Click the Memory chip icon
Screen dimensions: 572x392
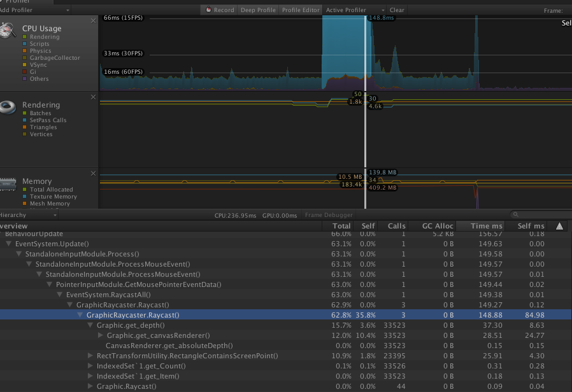(x=8, y=184)
